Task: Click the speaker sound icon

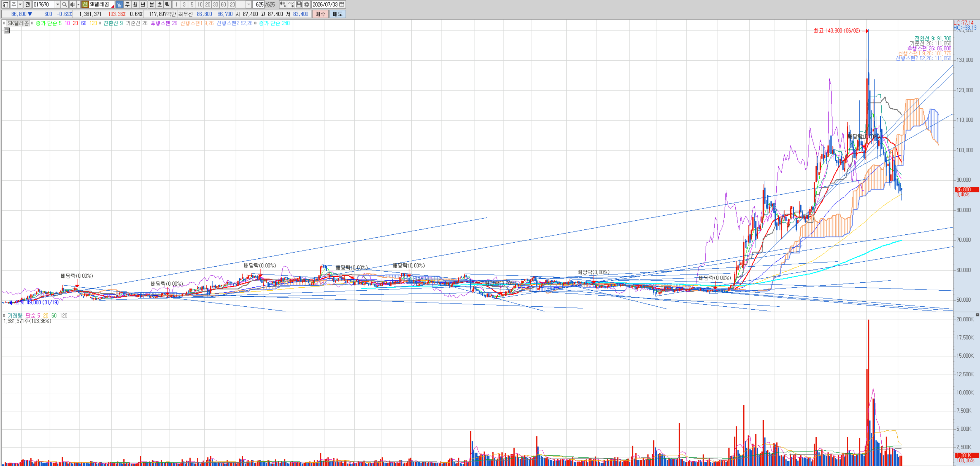Action: coord(72,5)
